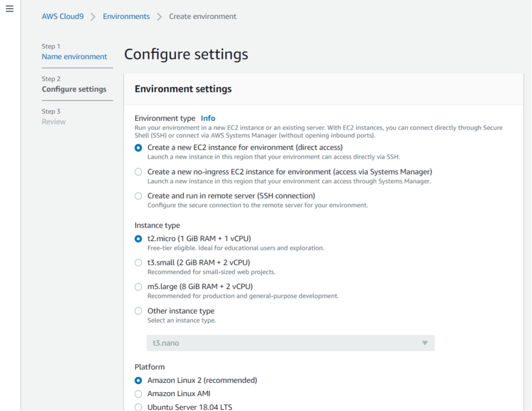Choose no-ingress EC2 instance via Systems Manager
532x411 pixels.
(138, 172)
